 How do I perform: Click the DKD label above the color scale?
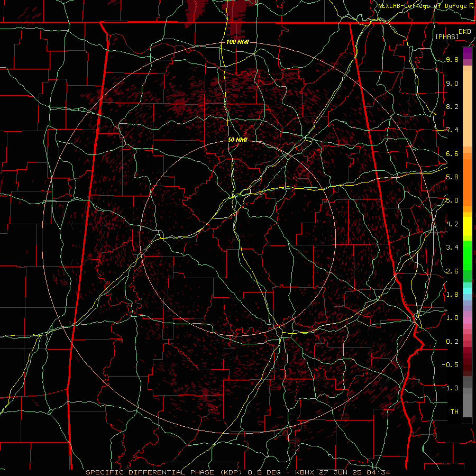pos(465,32)
